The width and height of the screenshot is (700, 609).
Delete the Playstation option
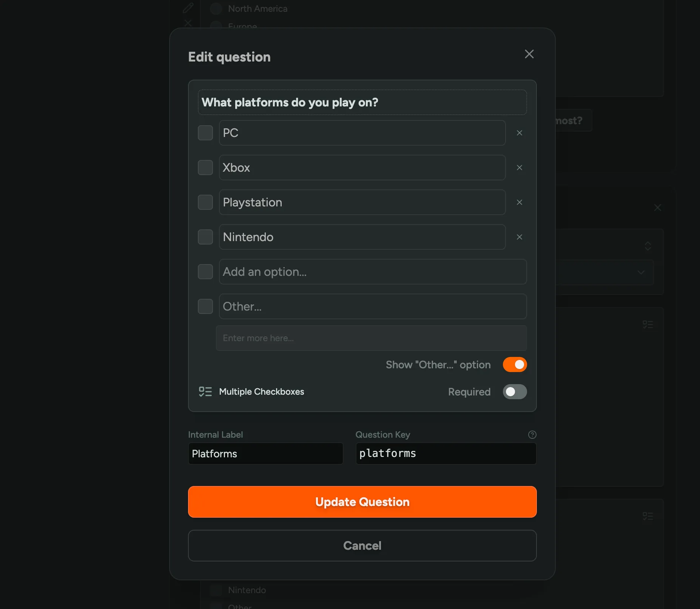click(x=519, y=202)
